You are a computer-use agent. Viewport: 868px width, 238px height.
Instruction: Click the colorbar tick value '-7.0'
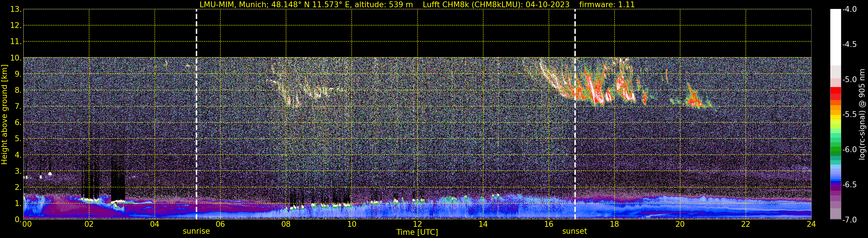click(x=850, y=220)
